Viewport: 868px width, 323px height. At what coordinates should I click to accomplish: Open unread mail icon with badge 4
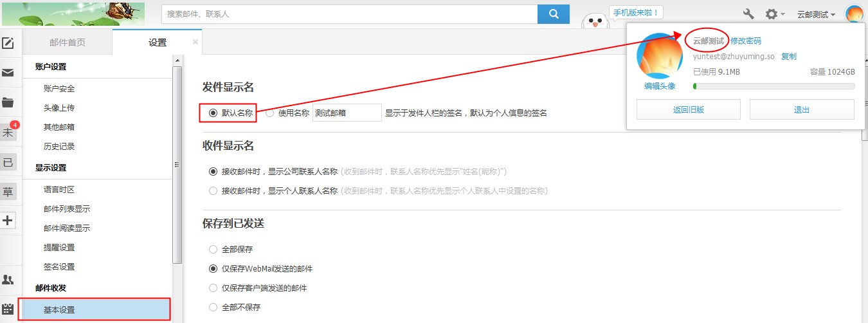point(8,133)
